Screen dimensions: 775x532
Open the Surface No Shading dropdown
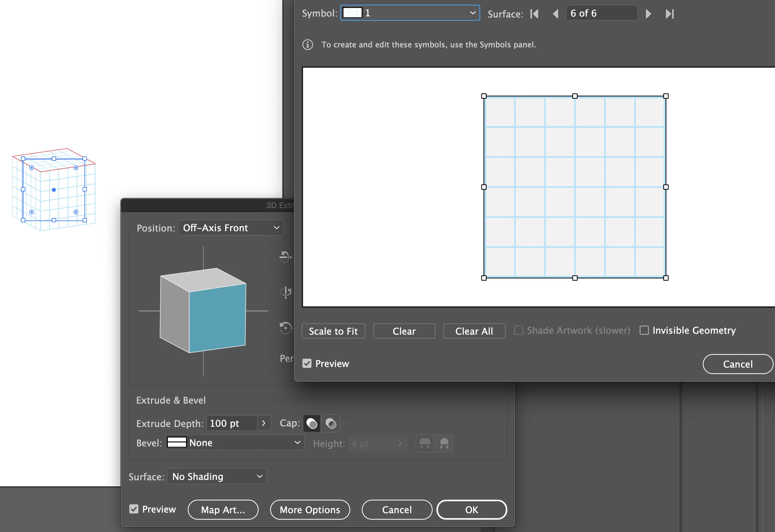217,476
